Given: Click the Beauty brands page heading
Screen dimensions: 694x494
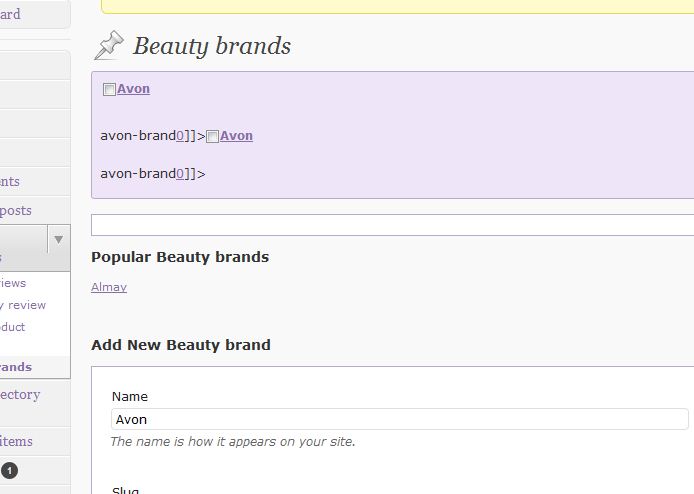Looking at the screenshot, I should (212, 46).
